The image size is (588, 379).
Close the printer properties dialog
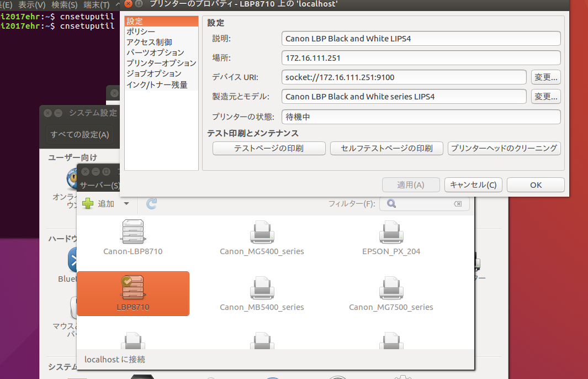coord(128,4)
